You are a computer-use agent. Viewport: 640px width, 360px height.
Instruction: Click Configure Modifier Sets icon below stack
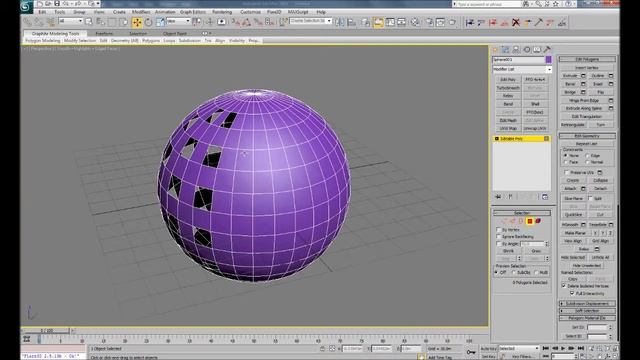tap(545, 197)
